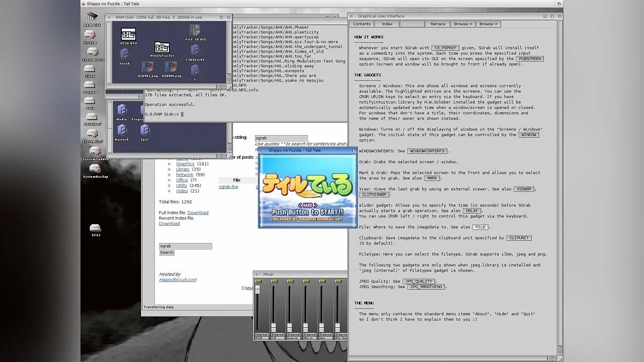Toggle the External Aux channel indicator in Mixer

click(321, 280)
